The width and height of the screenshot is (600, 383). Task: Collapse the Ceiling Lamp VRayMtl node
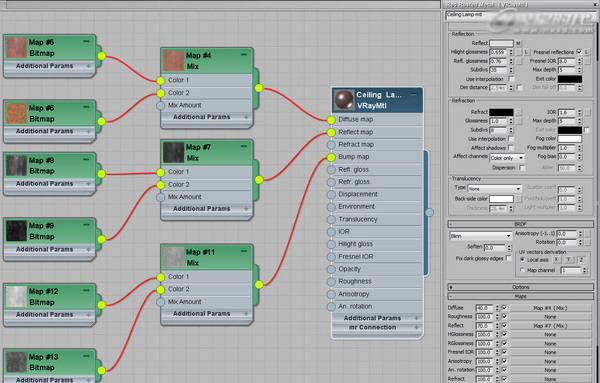414,94
